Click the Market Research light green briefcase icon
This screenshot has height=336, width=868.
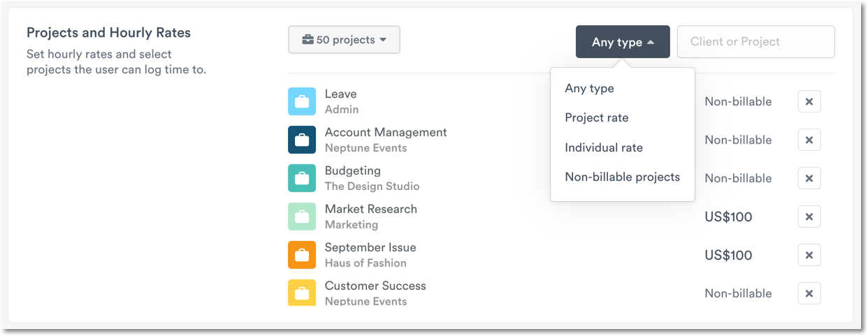point(302,217)
